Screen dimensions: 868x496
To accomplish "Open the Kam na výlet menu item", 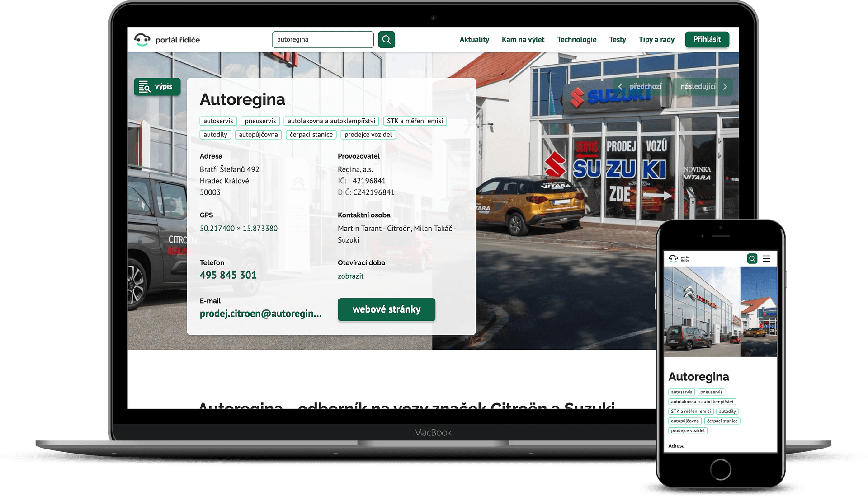I will (523, 40).
